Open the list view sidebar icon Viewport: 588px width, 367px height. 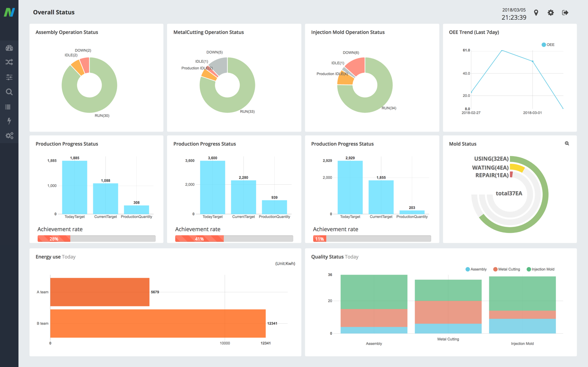(x=8, y=107)
